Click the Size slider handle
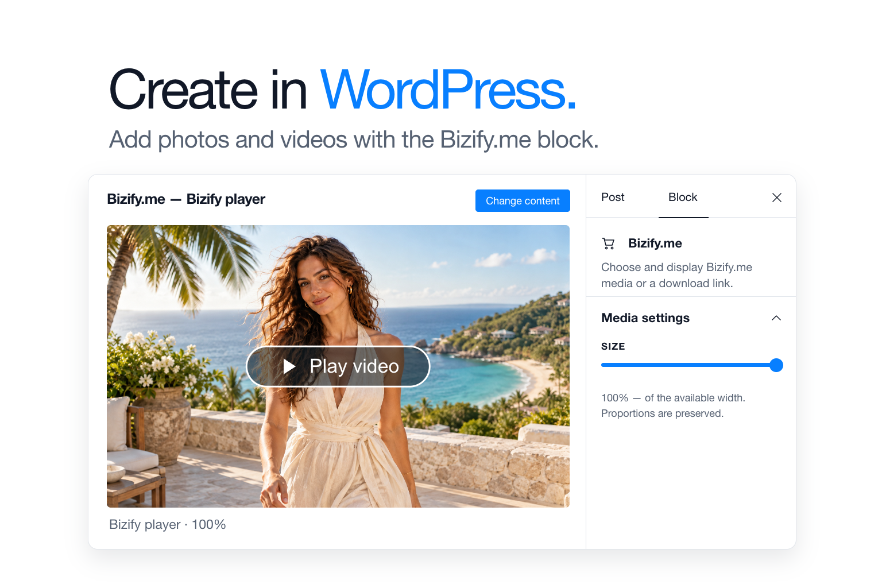Screen dimensions: 882x588 (x=776, y=365)
